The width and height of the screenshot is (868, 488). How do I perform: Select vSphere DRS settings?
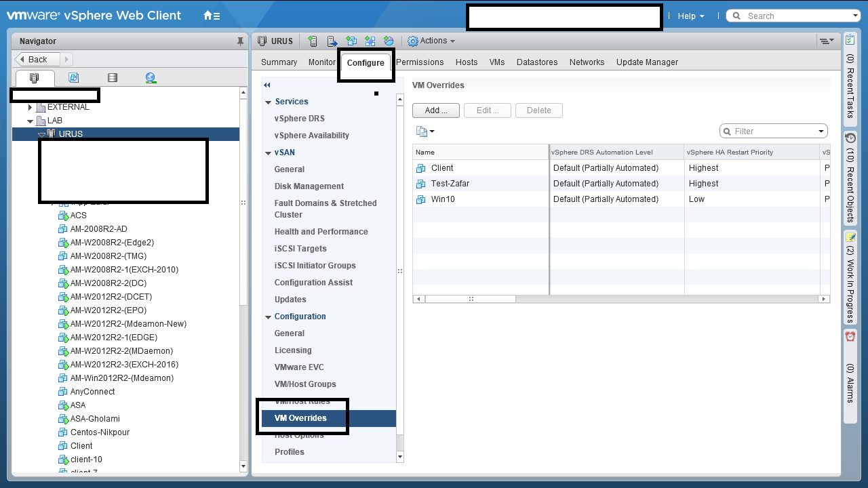tap(300, 119)
